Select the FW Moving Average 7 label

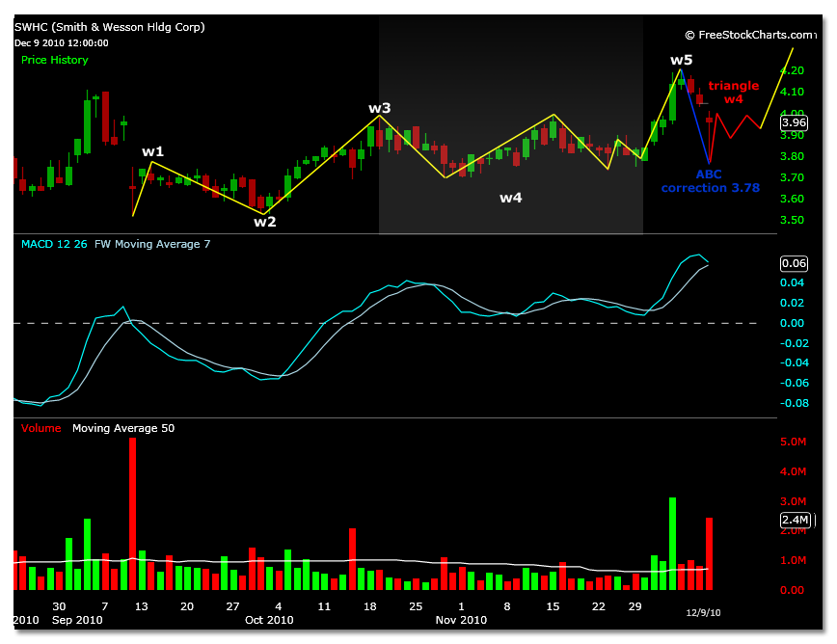tap(152, 244)
